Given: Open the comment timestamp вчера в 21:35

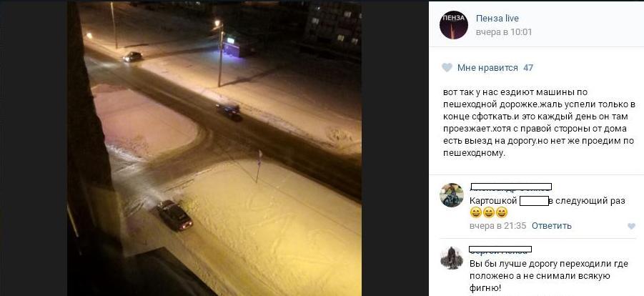Looking at the screenshot, I should pos(497,226).
